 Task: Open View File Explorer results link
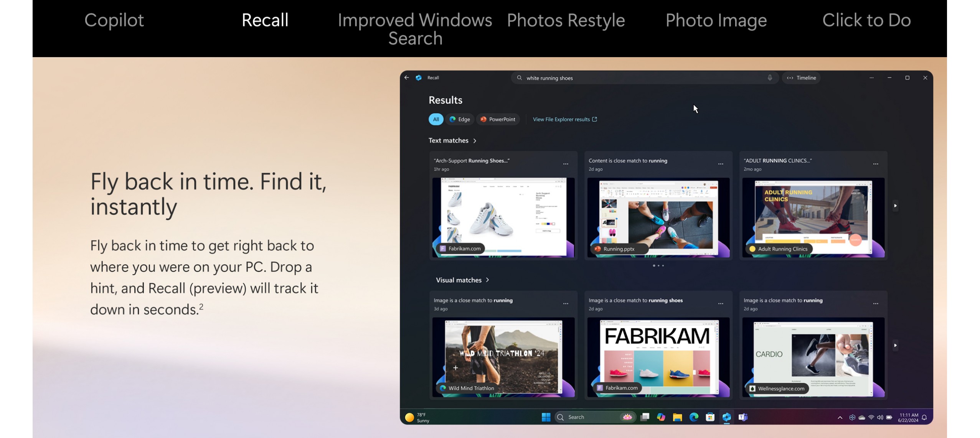(565, 119)
